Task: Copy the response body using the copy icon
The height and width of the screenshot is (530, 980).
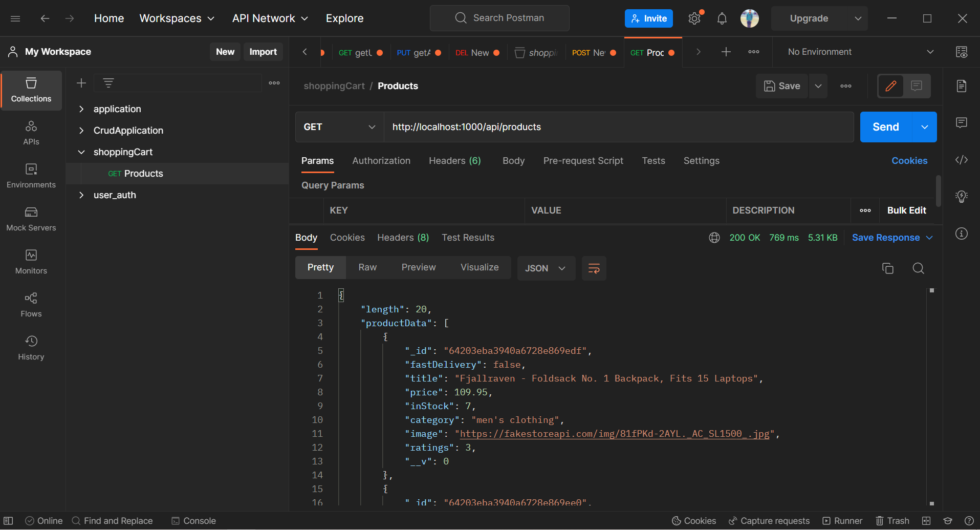Action: coord(888,268)
